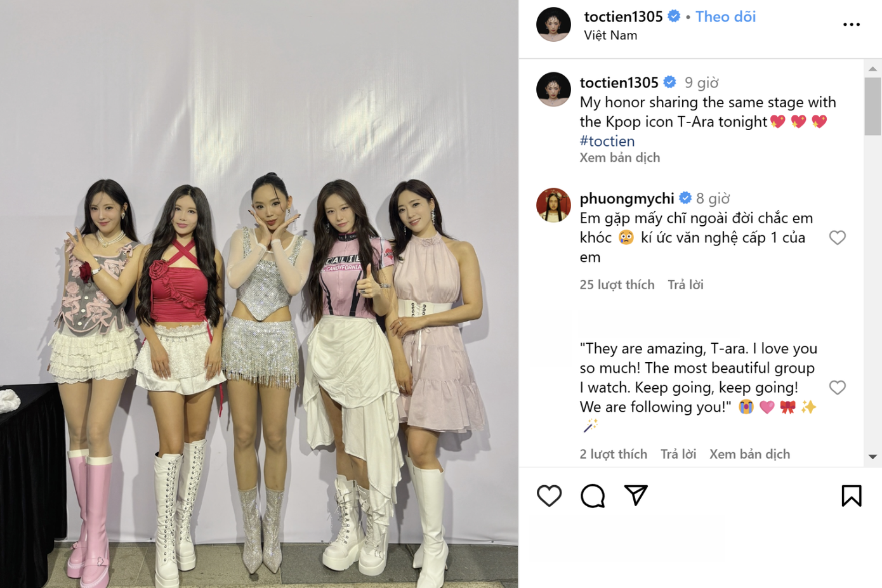Image resolution: width=882 pixels, height=588 pixels.
Task: Reply to phuongmychi's comment with Trả lời
Action: click(685, 285)
